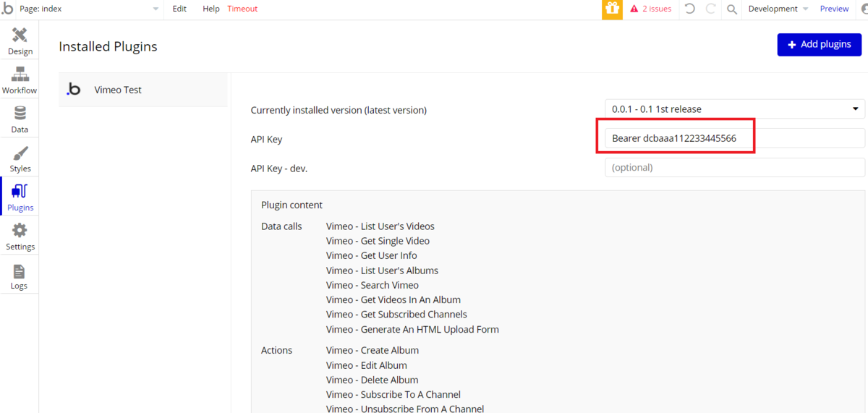868x413 pixels.
Task: Open the Data tab in sidebar
Action: (x=20, y=119)
